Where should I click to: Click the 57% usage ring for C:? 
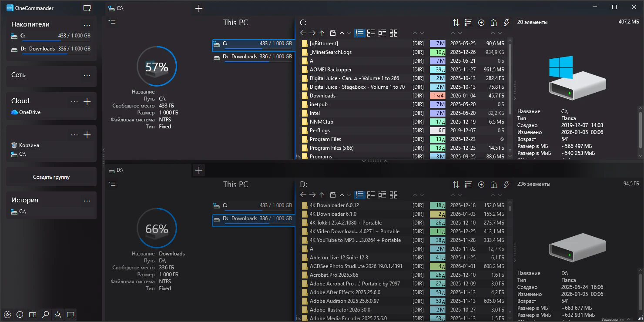(x=157, y=67)
